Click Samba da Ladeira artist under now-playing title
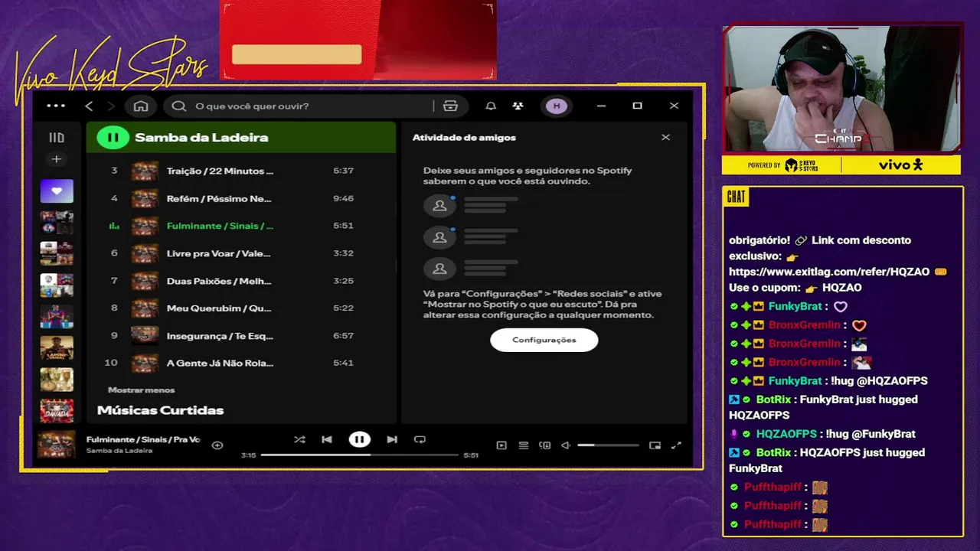 point(119,451)
